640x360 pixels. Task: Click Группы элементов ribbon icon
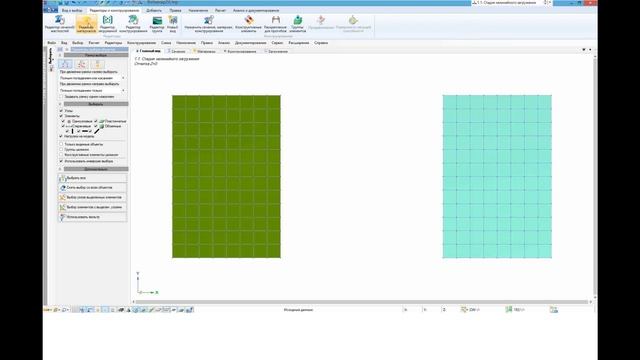tap(298, 24)
